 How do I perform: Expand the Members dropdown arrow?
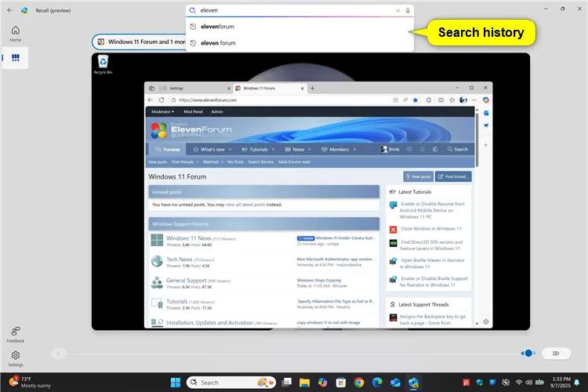(354, 149)
